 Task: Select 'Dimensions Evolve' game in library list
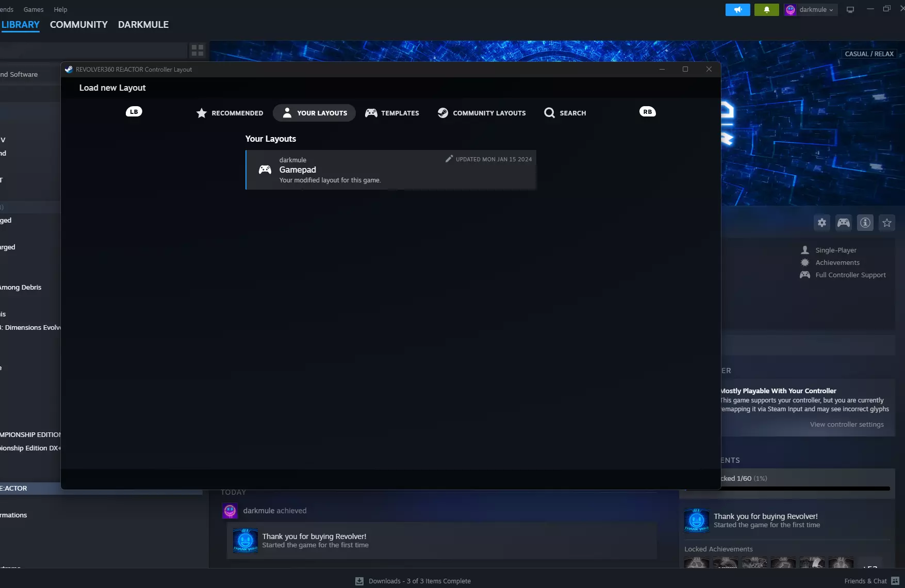click(x=30, y=328)
